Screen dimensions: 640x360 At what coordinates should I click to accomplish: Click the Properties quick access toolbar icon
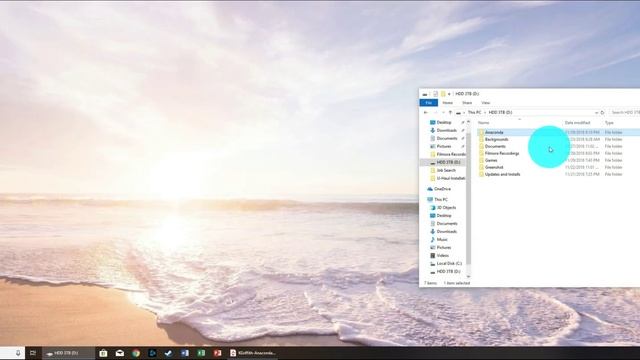point(436,94)
